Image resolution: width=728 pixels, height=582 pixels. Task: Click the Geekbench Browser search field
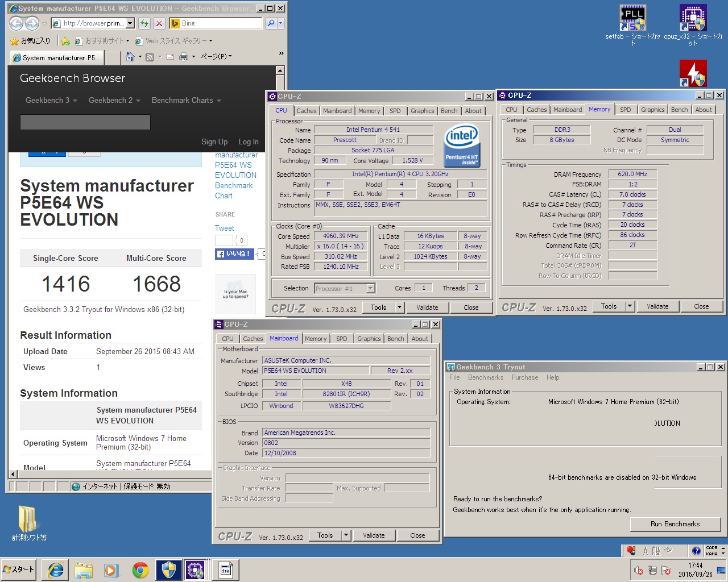[x=85, y=122]
